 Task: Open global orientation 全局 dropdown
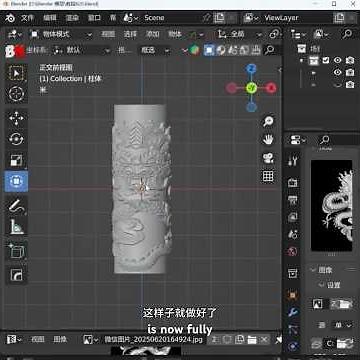240,34
